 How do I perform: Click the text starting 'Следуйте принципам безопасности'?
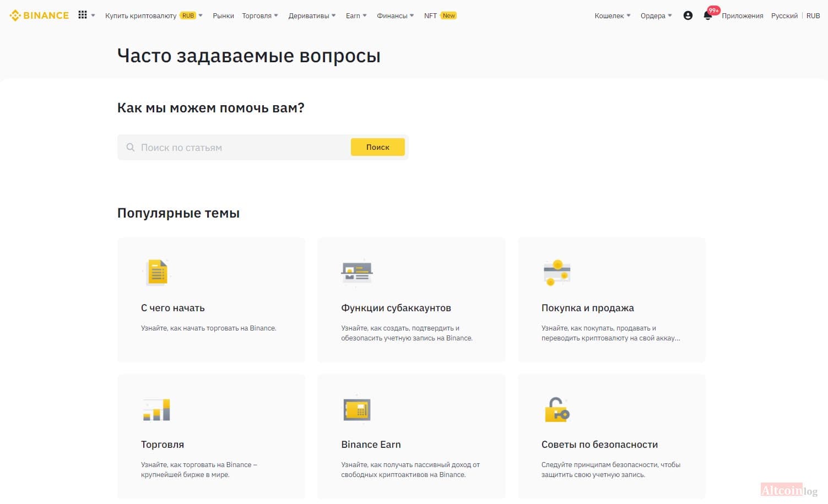[611, 470]
